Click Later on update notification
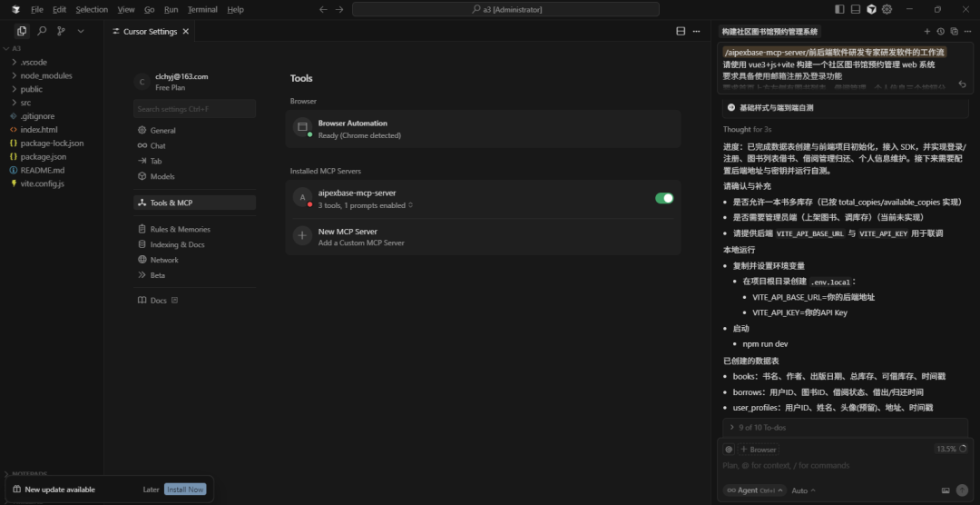The height and width of the screenshot is (505, 980). tap(152, 490)
